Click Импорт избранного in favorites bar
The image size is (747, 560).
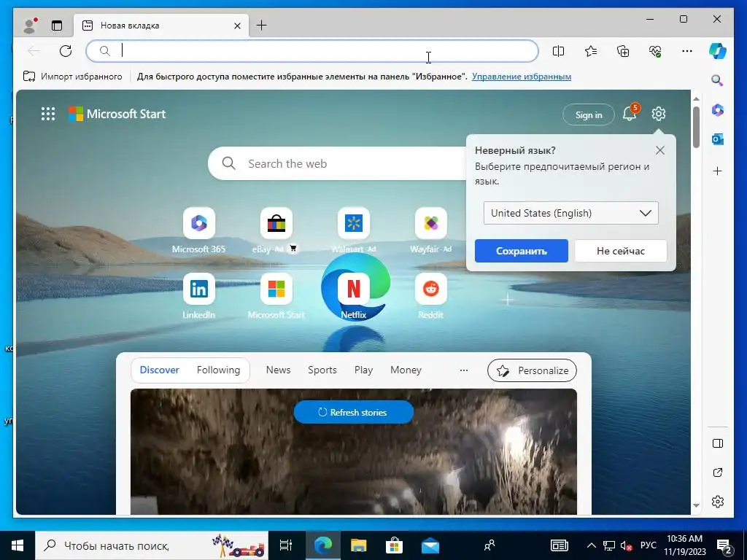72,76
